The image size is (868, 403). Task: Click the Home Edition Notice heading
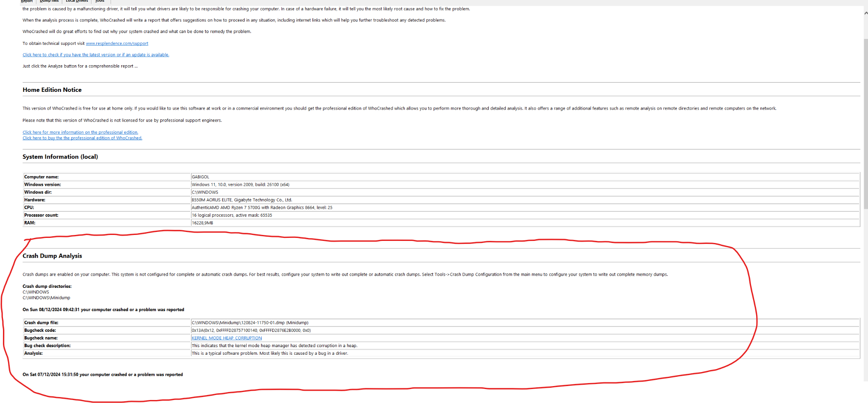point(52,90)
